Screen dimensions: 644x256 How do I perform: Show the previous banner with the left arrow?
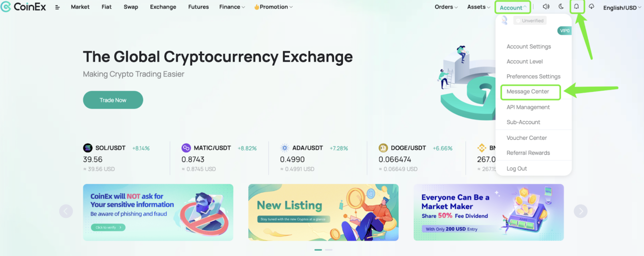pos(66,211)
